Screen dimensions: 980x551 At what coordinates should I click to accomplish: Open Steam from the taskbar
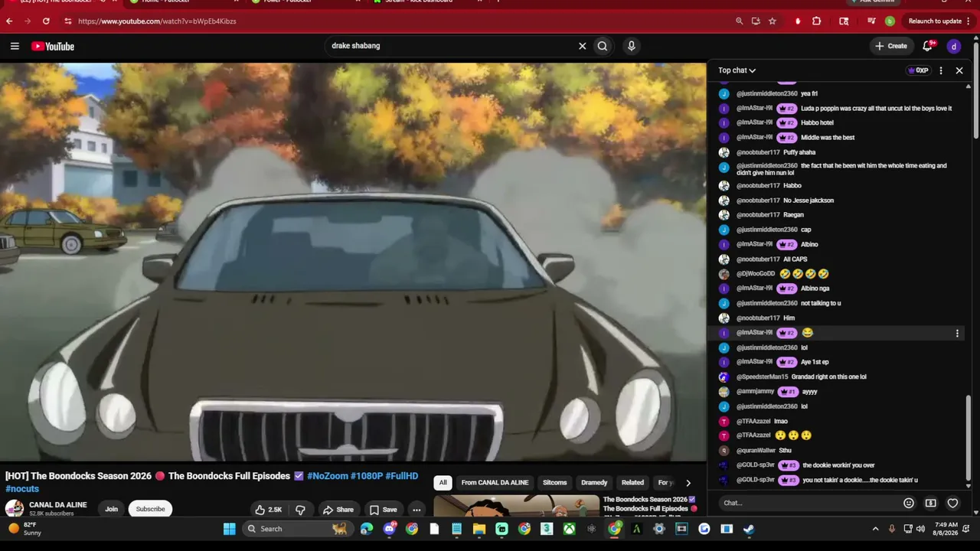(x=749, y=529)
